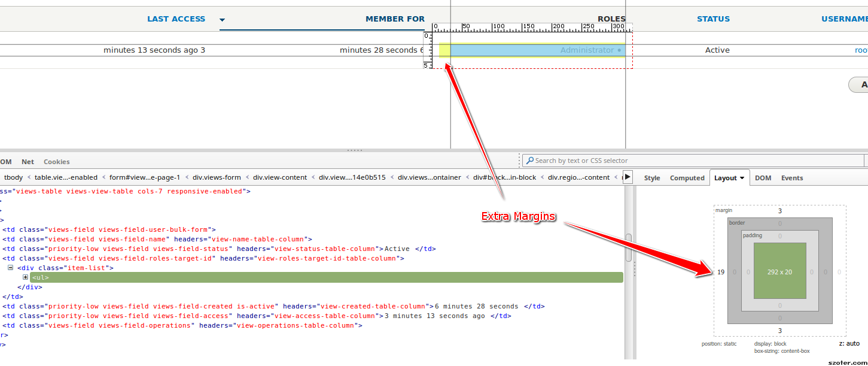Click the 'minutes 13 seconds ago 3' cell
The image size is (868, 366).
154,50
